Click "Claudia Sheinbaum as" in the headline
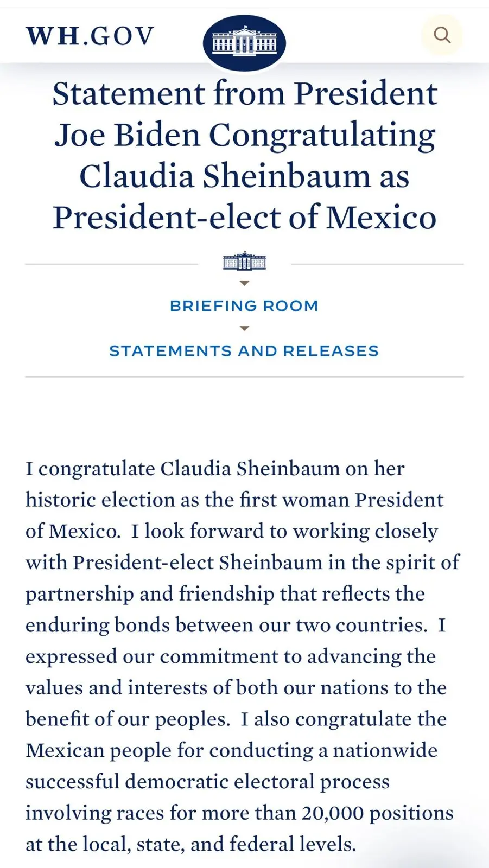The width and height of the screenshot is (489, 868). 244,176
